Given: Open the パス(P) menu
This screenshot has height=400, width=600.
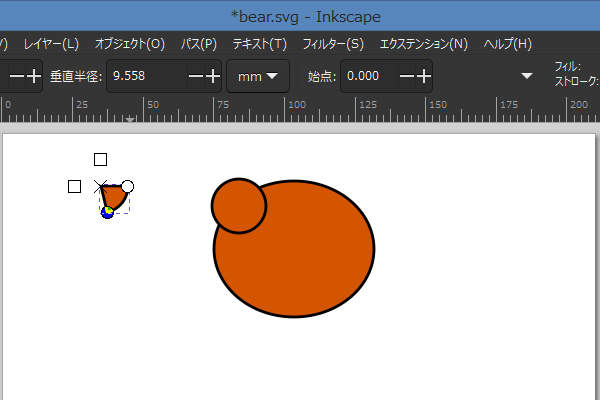Looking at the screenshot, I should click(199, 44).
